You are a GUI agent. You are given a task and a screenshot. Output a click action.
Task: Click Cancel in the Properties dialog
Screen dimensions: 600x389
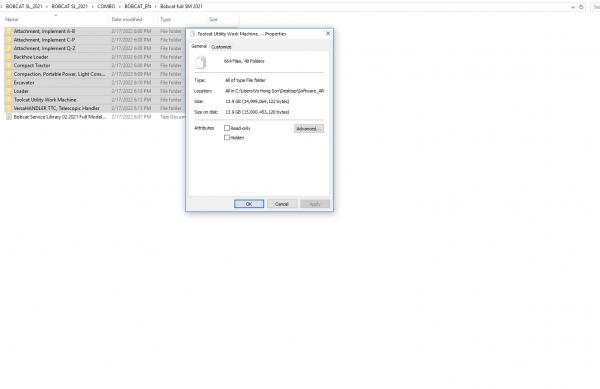[282, 204]
